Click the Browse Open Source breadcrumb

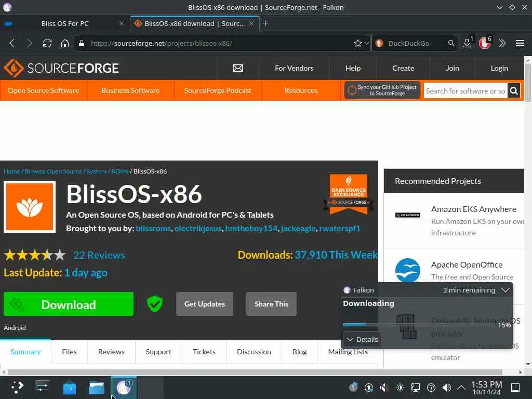54,171
